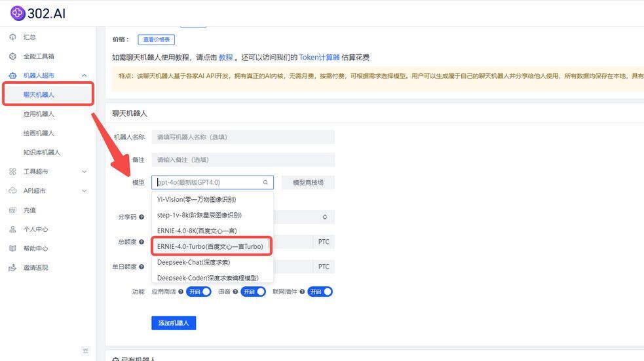Click the 充值 recharge card icon
This screenshot has width=644, height=361.
pos(12,210)
